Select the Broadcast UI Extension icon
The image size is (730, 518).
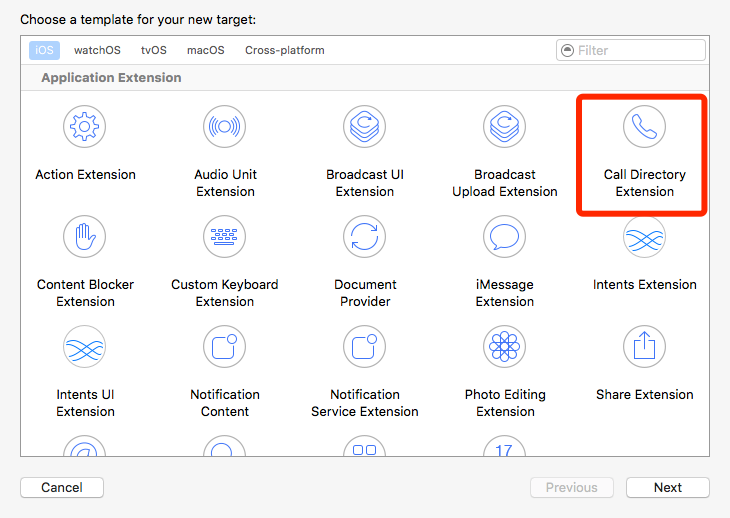[x=365, y=127]
